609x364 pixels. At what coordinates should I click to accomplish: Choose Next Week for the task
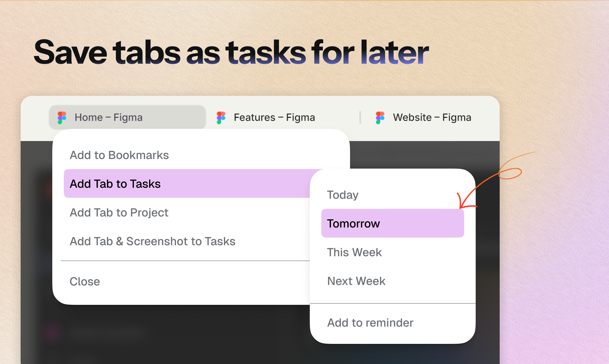coord(356,281)
